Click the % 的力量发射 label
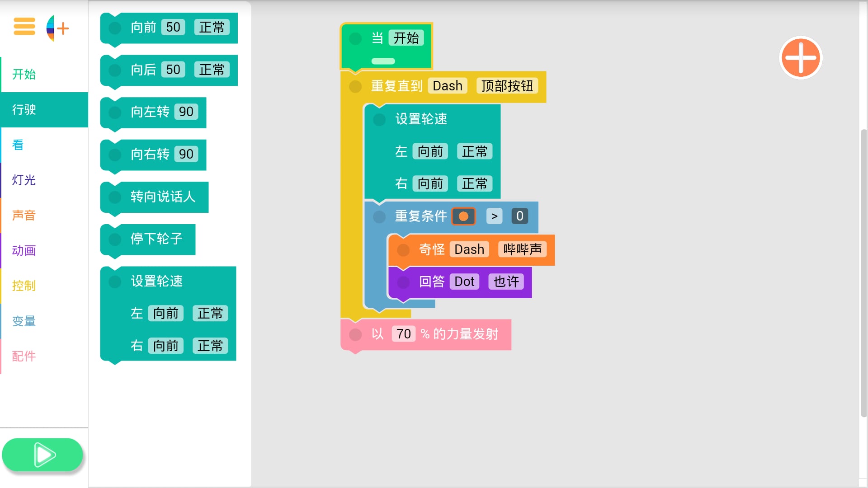Image resolution: width=868 pixels, height=488 pixels. pos(459,334)
